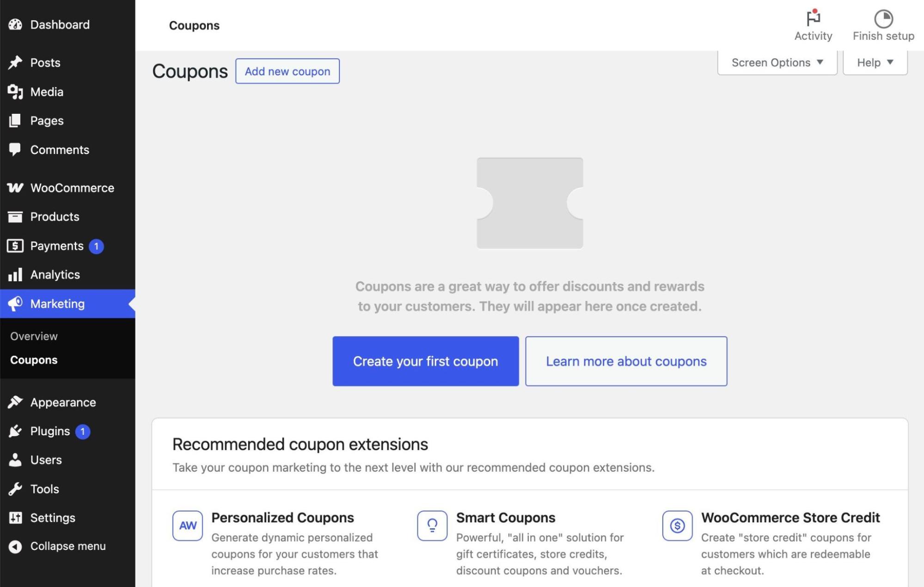Click the Activity label text

pos(813,36)
